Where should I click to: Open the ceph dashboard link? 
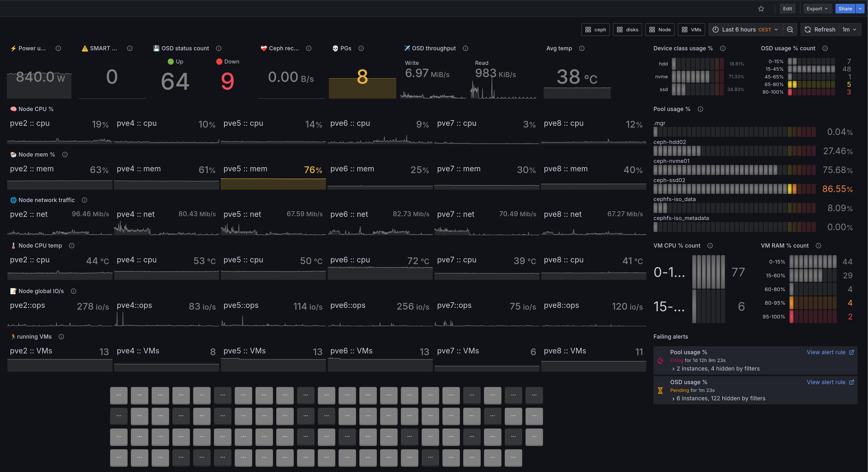(x=595, y=30)
